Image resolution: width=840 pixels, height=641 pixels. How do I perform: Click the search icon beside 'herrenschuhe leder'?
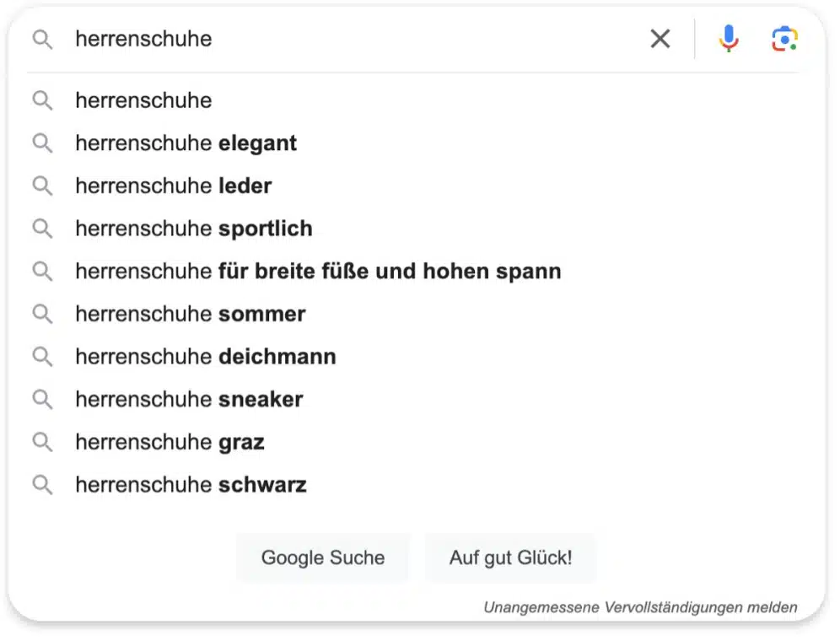43,186
